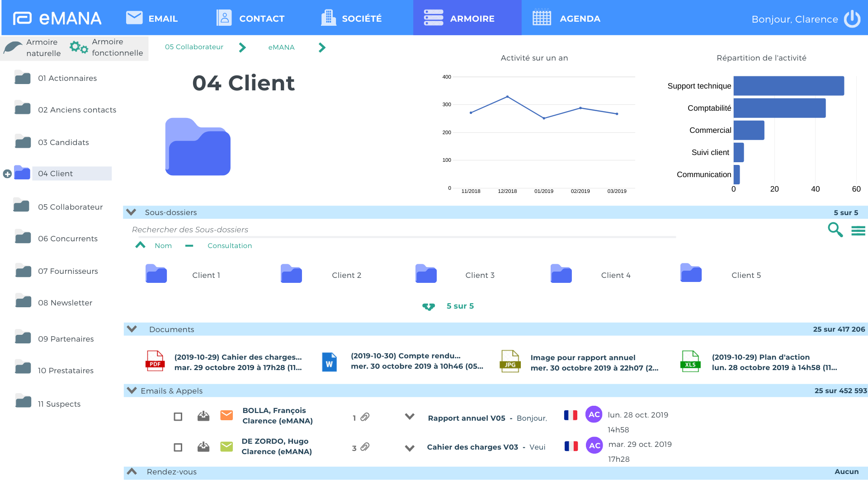Image resolution: width=868 pixels, height=488 pixels.
Task: Switch to the ARMOIRE tab
Action: pyautogui.click(x=467, y=18)
